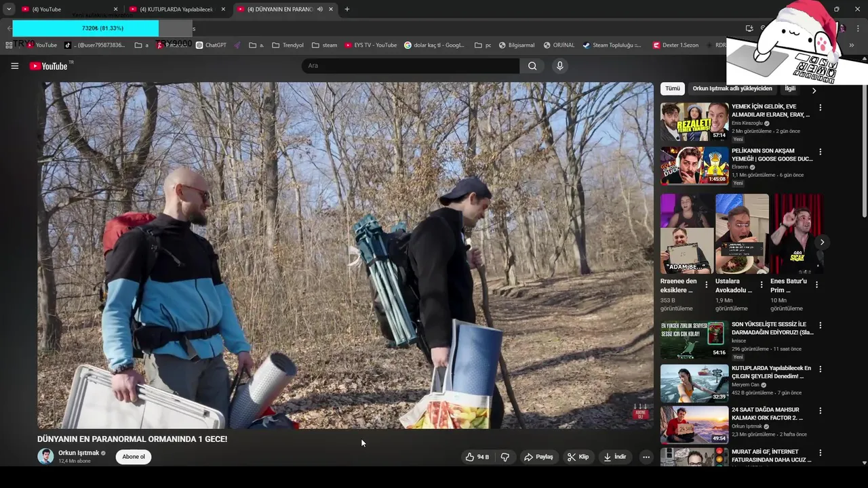
Task: Open the browser apps grid icon
Action: 9,45
